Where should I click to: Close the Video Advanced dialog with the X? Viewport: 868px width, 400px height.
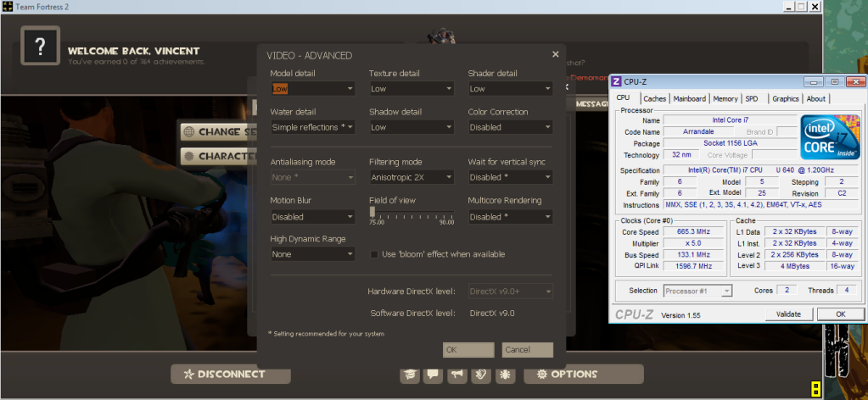555,54
